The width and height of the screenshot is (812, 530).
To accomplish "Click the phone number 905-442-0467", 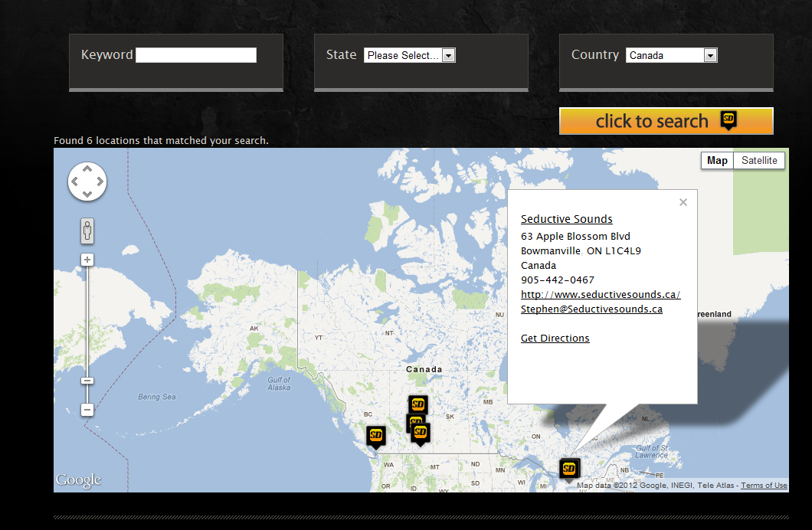I will coord(558,280).
